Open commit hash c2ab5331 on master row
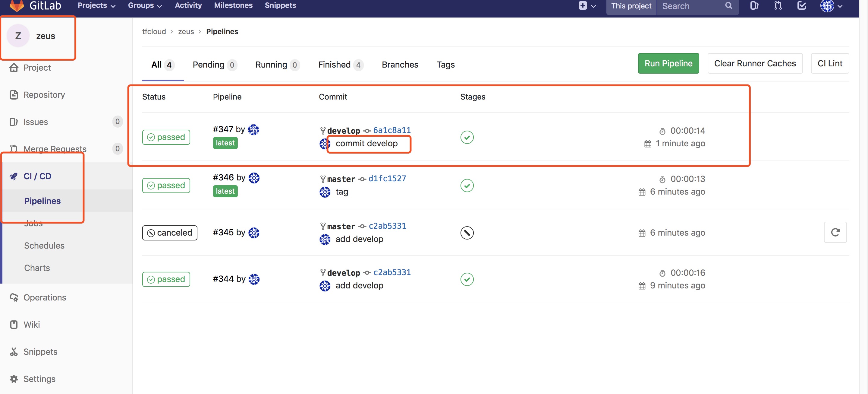The image size is (868, 394). click(387, 226)
